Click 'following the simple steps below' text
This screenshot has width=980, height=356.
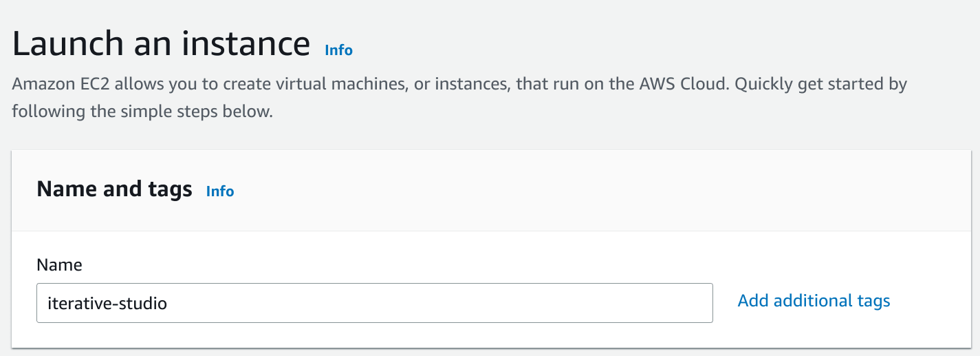[x=142, y=112]
